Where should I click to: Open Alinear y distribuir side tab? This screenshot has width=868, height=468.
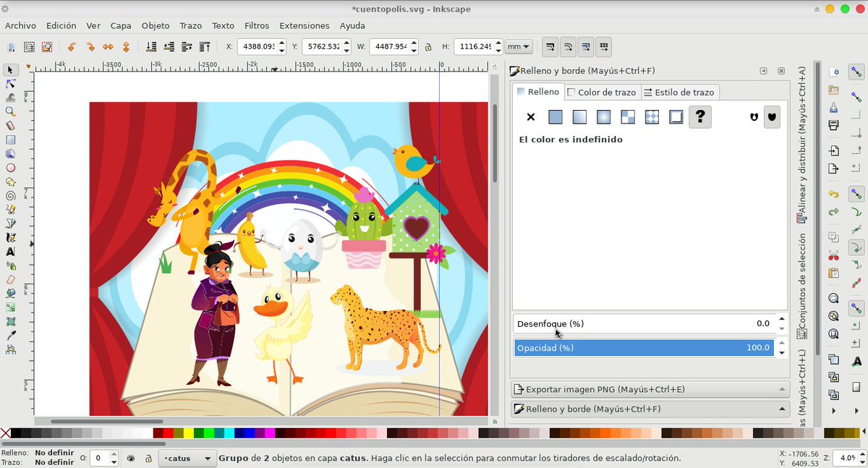tap(801, 145)
